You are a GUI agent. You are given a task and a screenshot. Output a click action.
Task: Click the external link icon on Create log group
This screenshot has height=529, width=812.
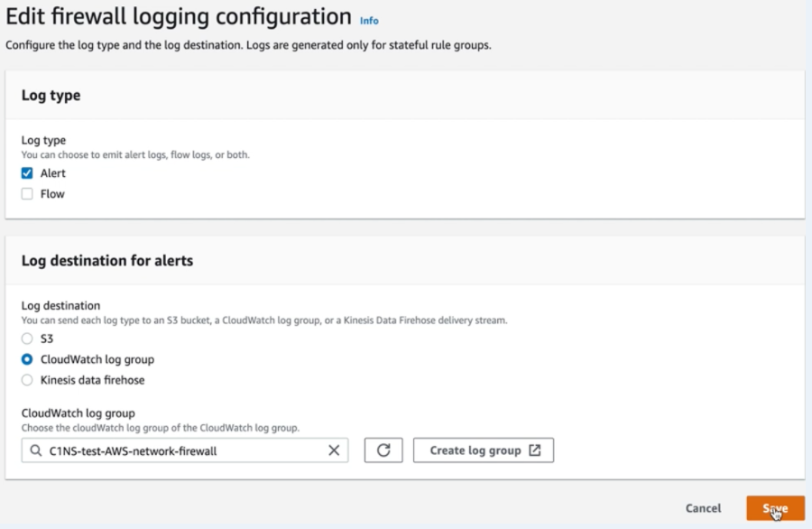tap(535, 450)
